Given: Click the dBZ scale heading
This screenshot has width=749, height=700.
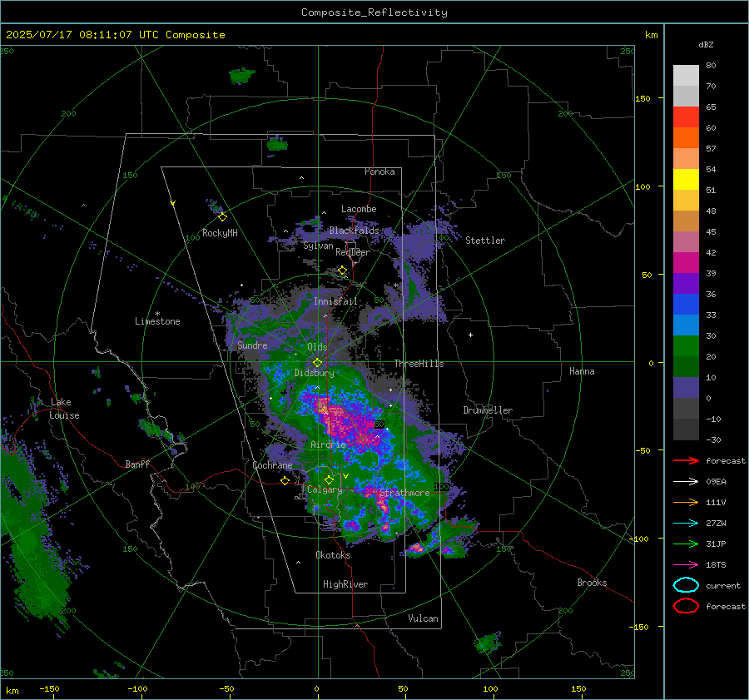Looking at the screenshot, I should [x=706, y=44].
